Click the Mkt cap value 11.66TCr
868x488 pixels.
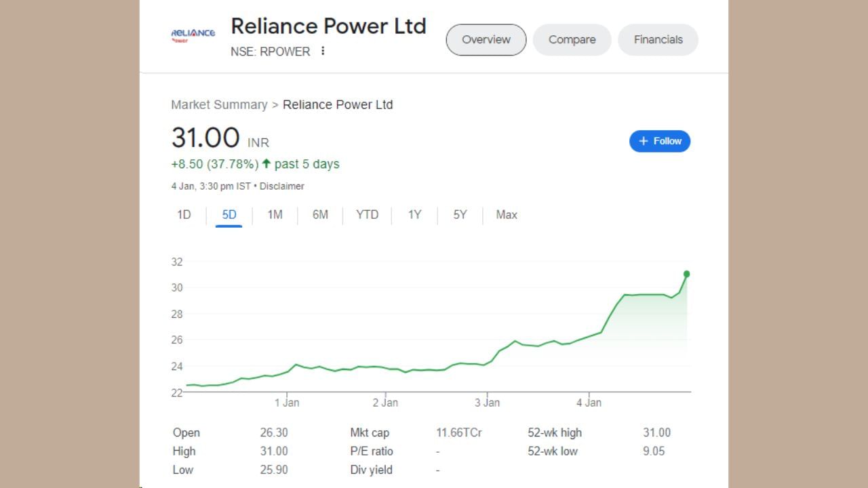[459, 432]
